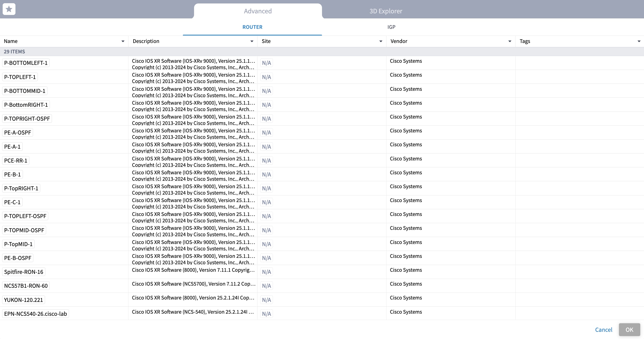Open the Name column dropdown arrow
Screen dimensions: 644x339
pos(123,41)
